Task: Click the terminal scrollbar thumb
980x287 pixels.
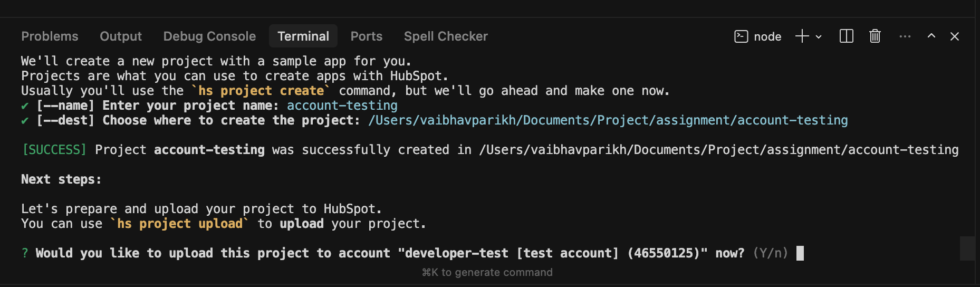Action: coord(967,248)
